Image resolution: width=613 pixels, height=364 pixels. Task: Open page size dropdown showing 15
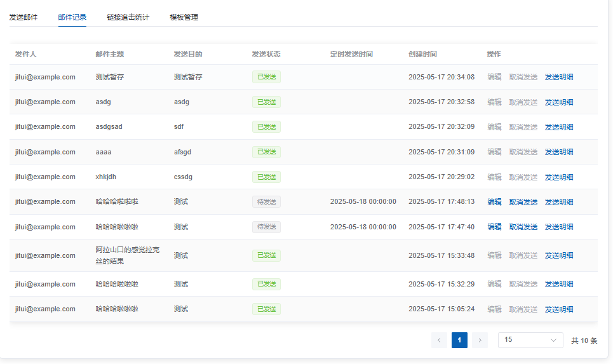(x=530, y=340)
